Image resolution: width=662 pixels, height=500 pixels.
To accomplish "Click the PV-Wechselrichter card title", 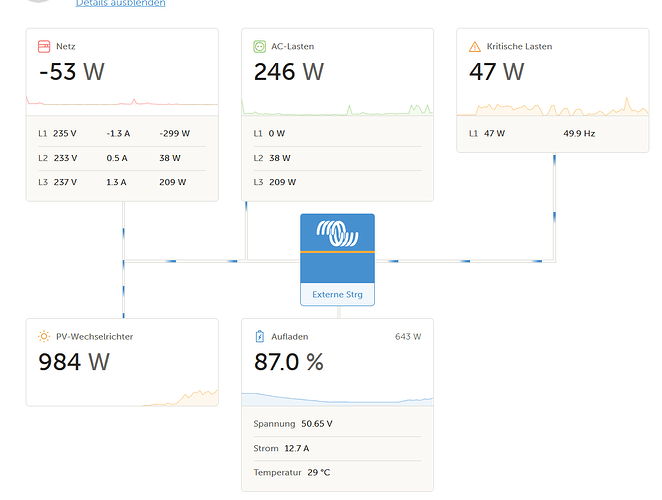I will coord(95,337).
